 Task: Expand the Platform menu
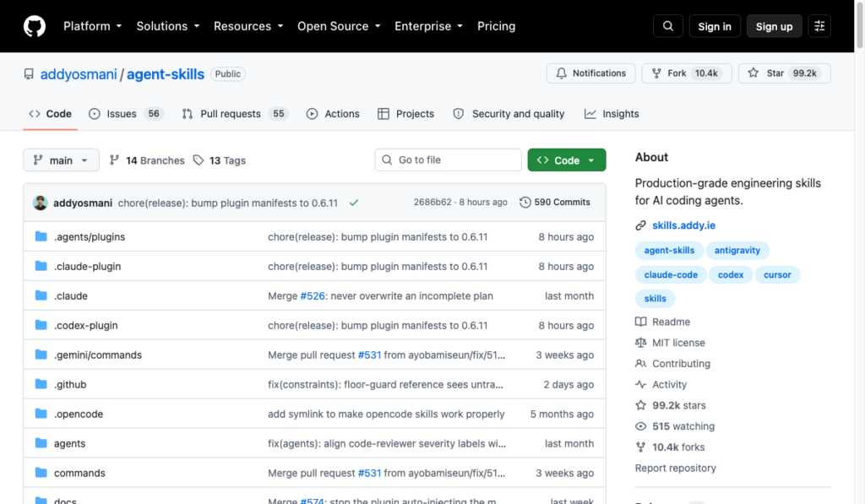pos(92,26)
